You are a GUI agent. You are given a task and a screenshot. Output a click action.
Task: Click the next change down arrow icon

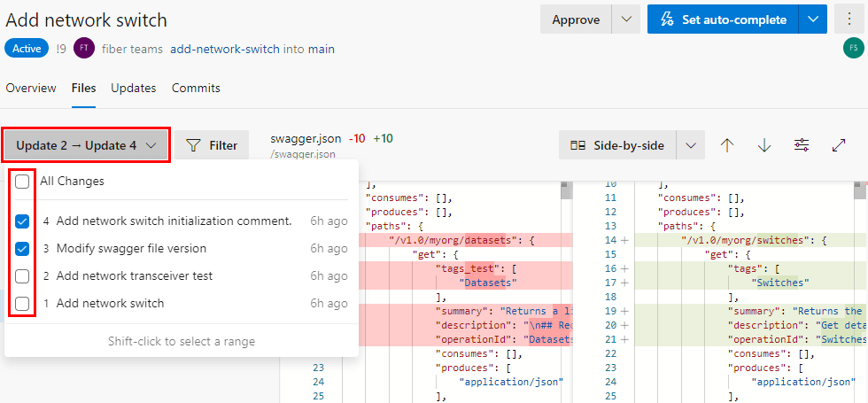[x=764, y=145]
